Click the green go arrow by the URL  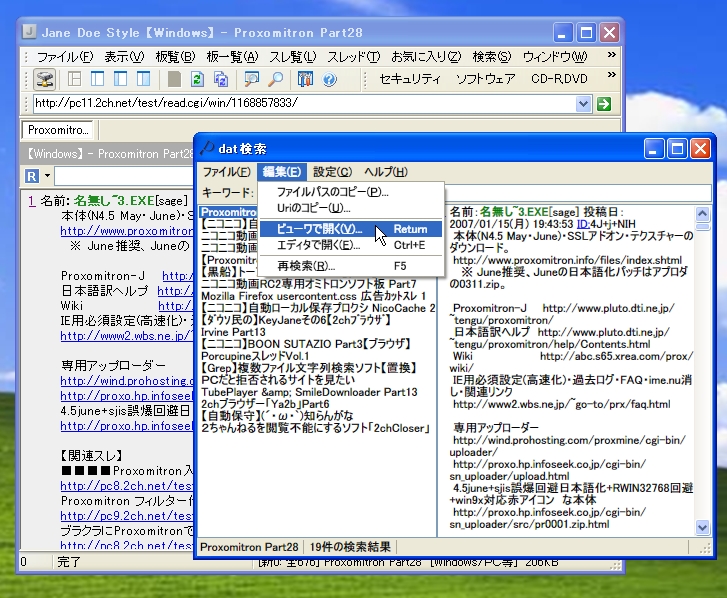(x=604, y=104)
